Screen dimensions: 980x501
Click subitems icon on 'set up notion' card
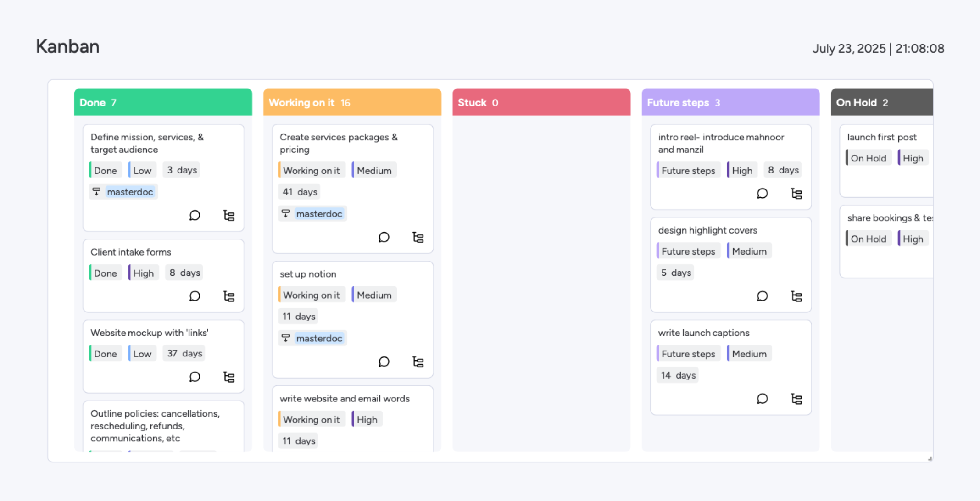click(x=418, y=362)
